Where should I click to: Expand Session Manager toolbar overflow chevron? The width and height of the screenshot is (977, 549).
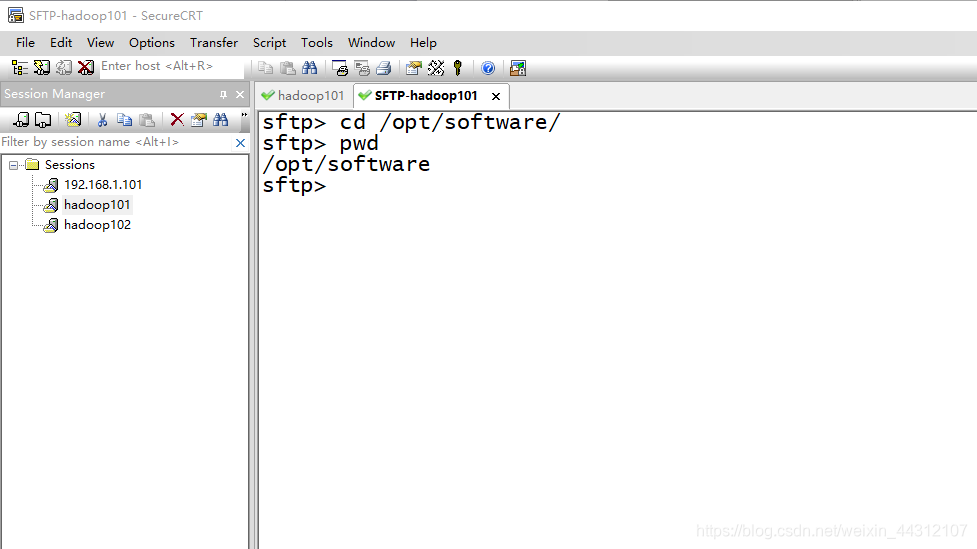tap(244, 115)
